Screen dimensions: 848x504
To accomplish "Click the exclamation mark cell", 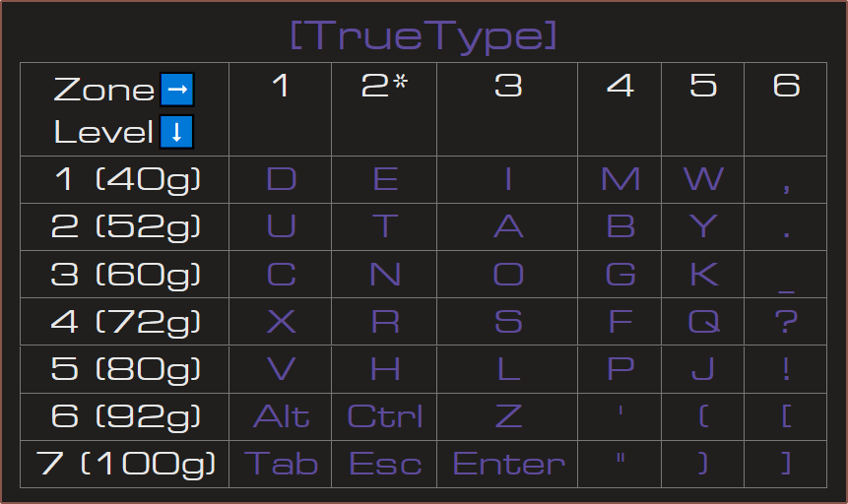I will [x=786, y=369].
